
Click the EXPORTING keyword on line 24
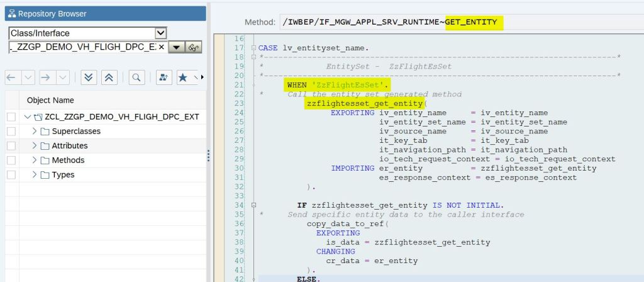tap(352, 113)
